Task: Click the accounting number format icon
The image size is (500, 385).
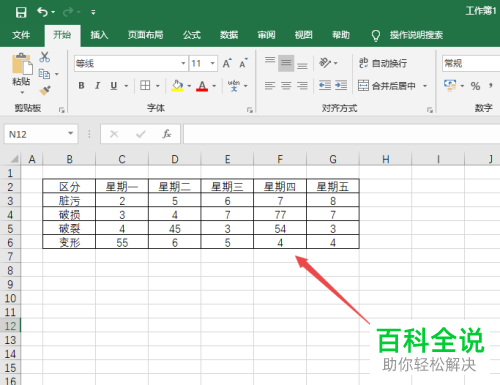Action: coord(450,85)
